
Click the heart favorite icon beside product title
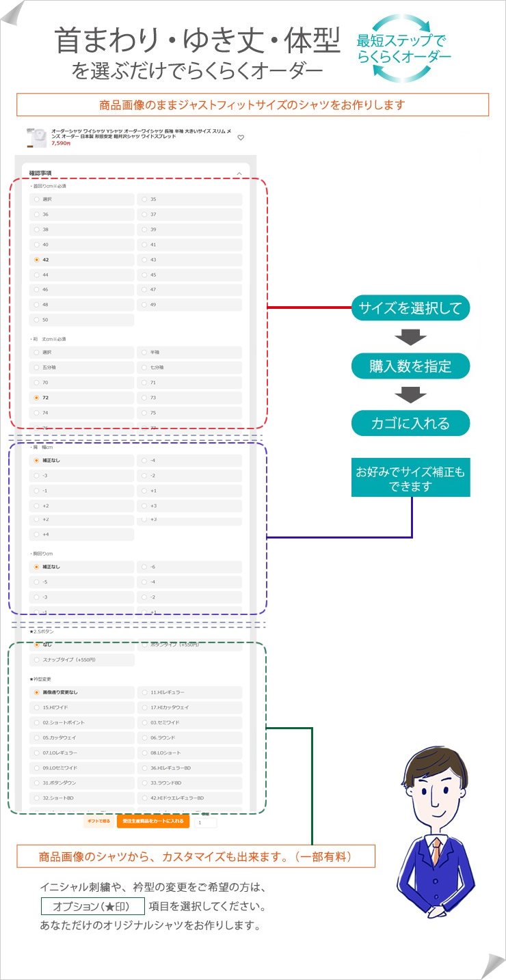coord(241,137)
